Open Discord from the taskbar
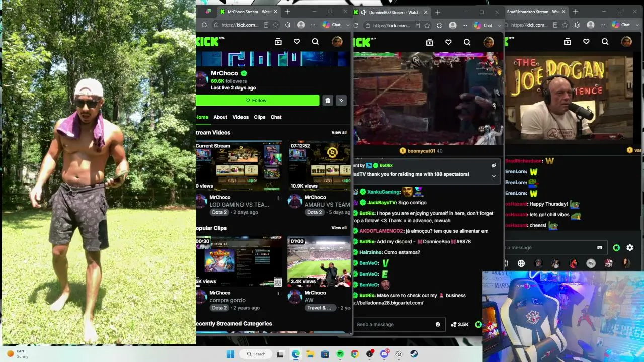This screenshot has width=644, height=362. (x=384, y=354)
